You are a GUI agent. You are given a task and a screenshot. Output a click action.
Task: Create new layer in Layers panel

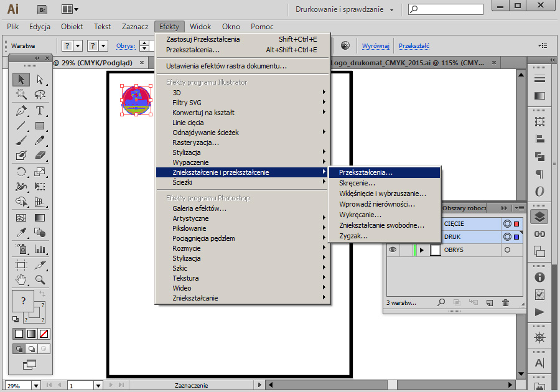point(489,302)
